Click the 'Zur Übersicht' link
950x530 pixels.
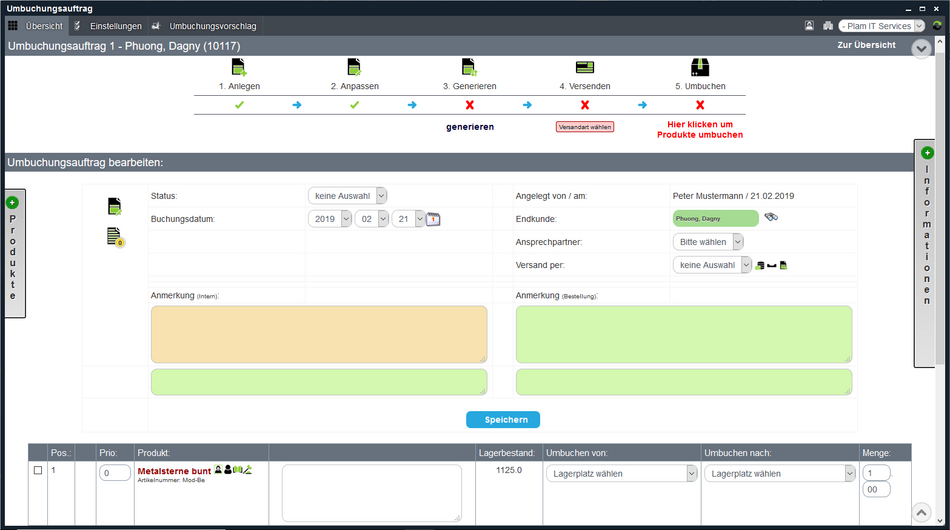click(x=866, y=46)
